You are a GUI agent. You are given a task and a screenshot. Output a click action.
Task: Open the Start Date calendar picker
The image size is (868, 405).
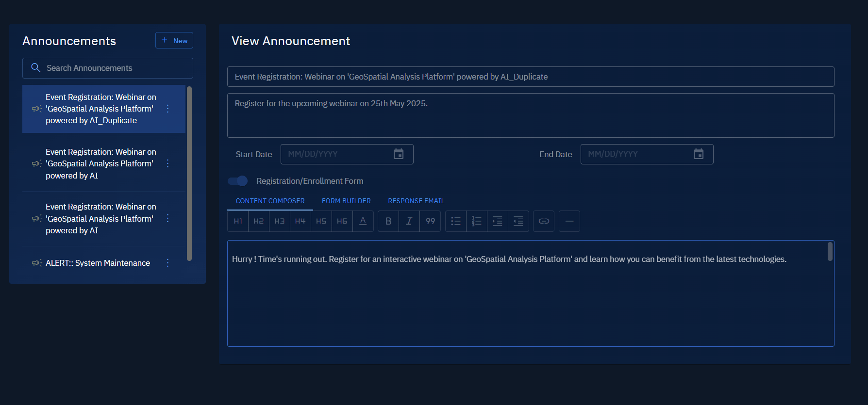pyautogui.click(x=399, y=154)
